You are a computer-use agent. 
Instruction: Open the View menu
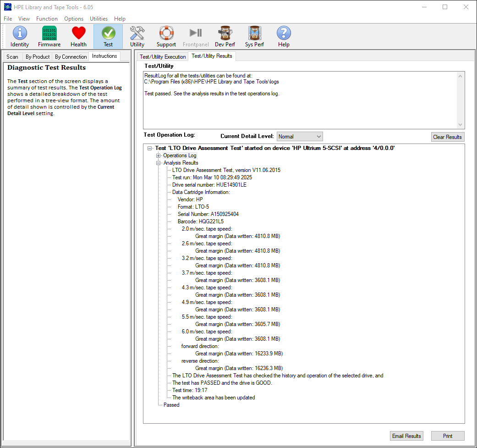(x=24, y=19)
